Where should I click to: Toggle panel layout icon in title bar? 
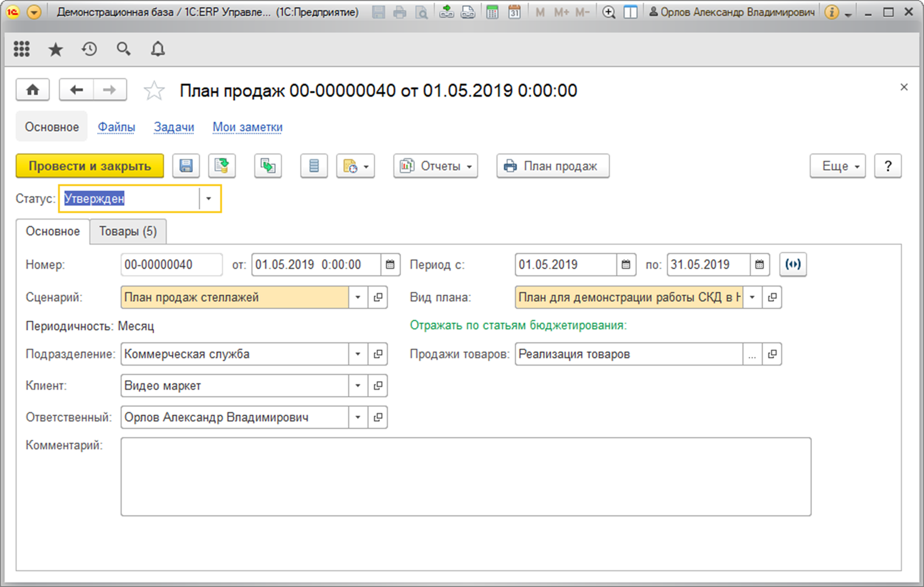(630, 12)
